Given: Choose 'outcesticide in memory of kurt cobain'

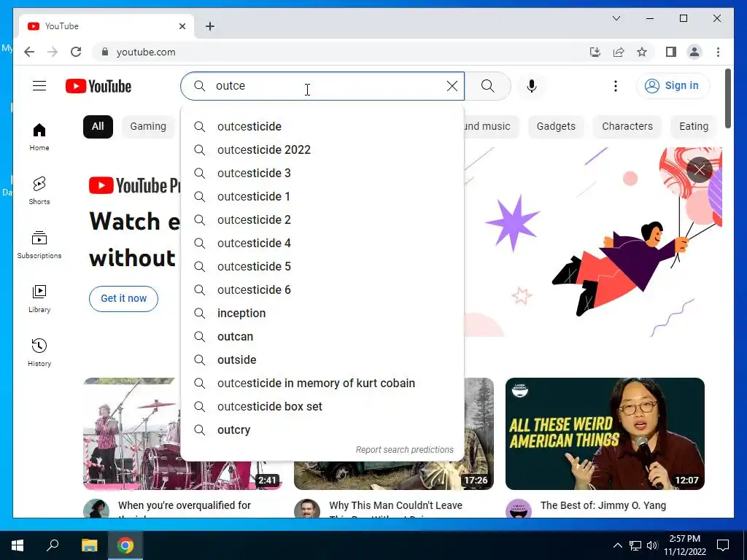Looking at the screenshot, I should (322, 383).
